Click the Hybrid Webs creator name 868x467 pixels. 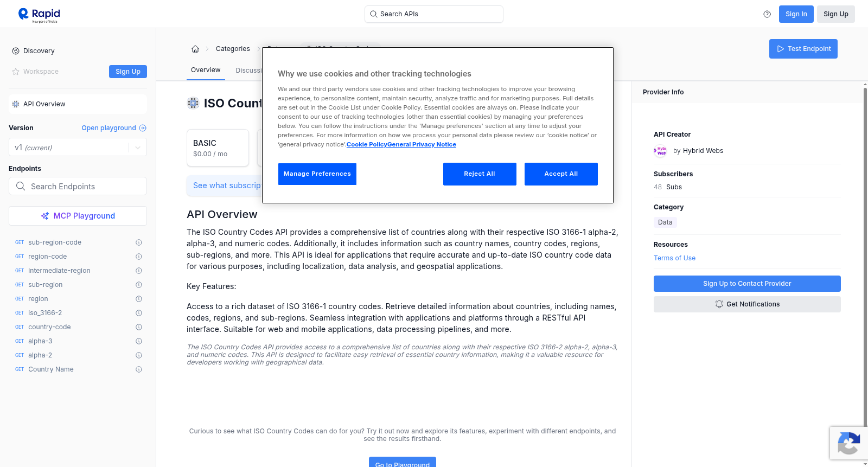(703, 151)
